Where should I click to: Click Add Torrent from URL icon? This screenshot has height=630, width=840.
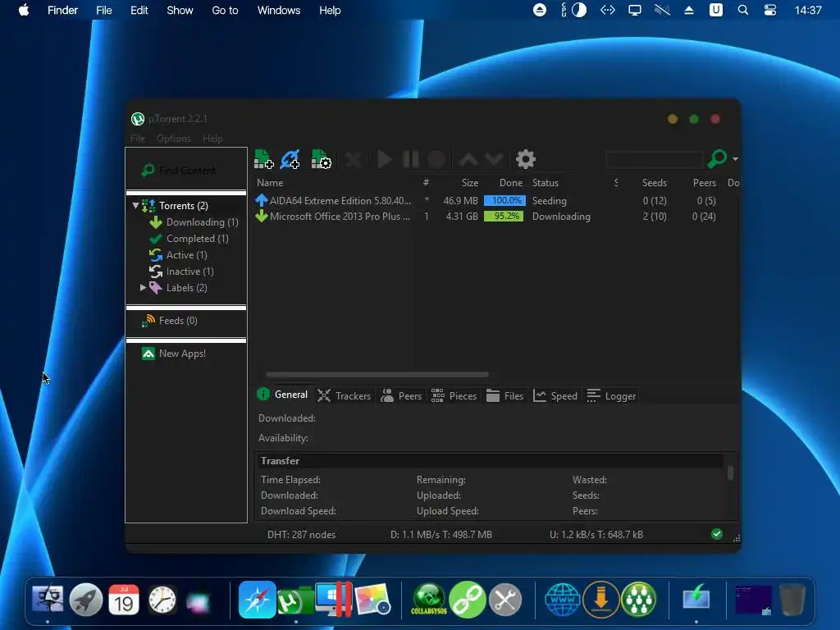[x=290, y=159]
